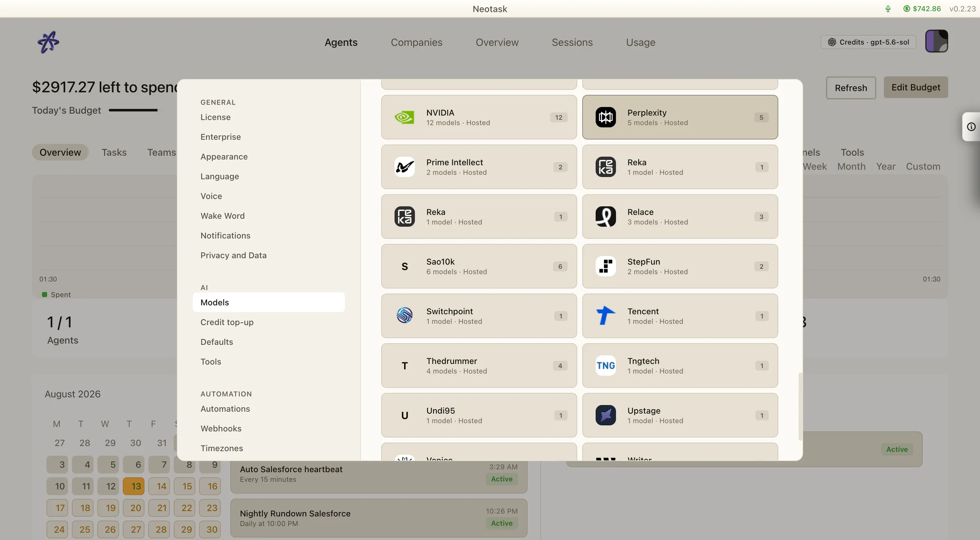Image resolution: width=980 pixels, height=540 pixels.
Task: Open the Companies top navigation tab
Action: tap(416, 42)
